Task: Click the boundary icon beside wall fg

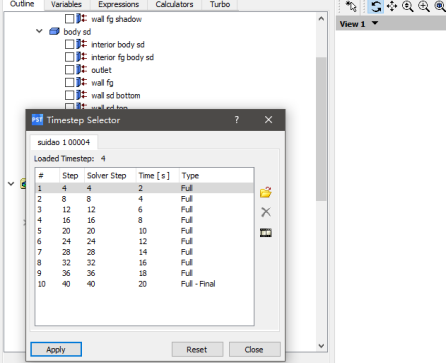Action: (81, 82)
